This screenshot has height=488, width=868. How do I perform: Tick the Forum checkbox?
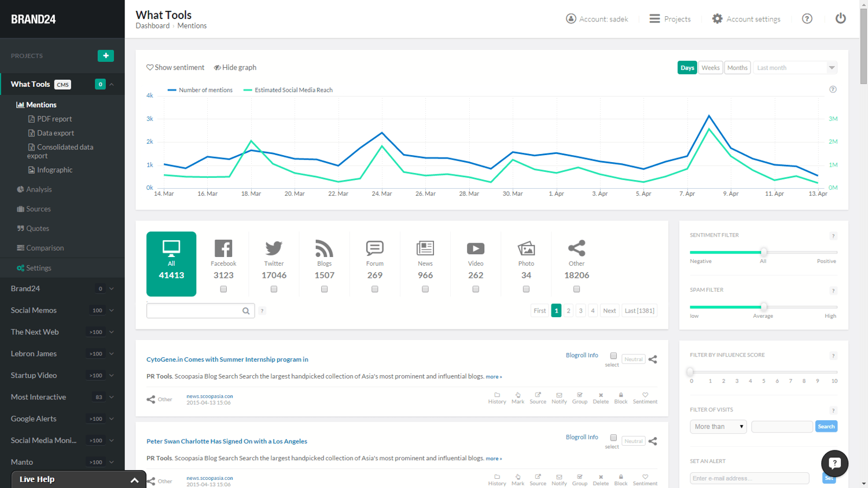click(x=374, y=289)
